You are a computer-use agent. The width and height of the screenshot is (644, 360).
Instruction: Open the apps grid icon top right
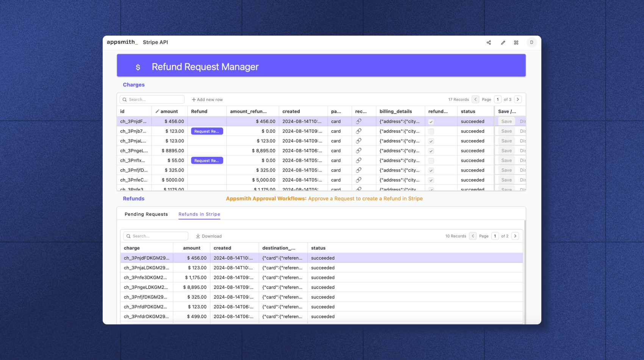click(x=516, y=42)
